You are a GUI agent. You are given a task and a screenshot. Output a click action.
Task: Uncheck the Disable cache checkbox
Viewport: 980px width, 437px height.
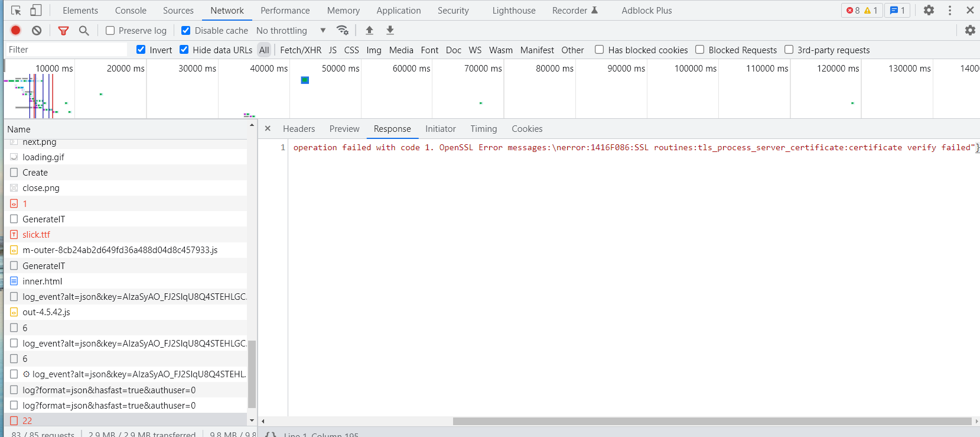pyautogui.click(x=185, y=31)
